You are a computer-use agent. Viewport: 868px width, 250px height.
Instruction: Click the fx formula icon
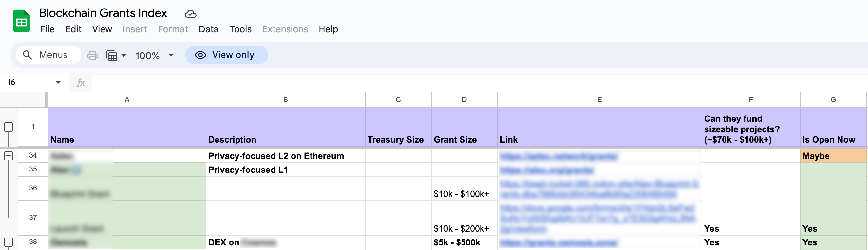click(x=81, y=82)
